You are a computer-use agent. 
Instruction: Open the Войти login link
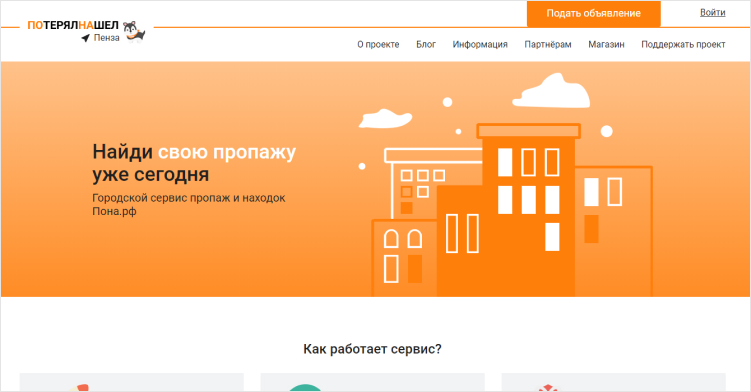click(x=713, y=12)
